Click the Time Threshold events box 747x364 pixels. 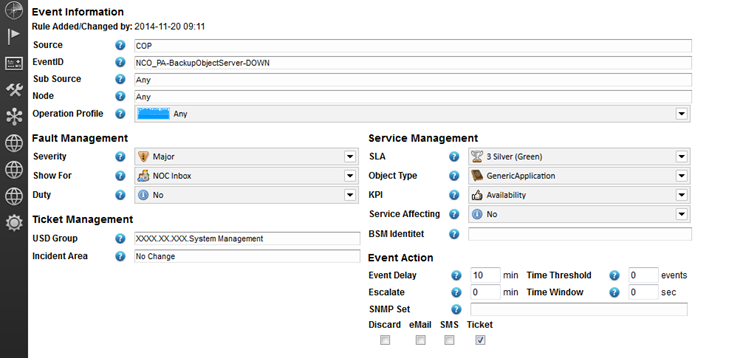coord(644,275)
